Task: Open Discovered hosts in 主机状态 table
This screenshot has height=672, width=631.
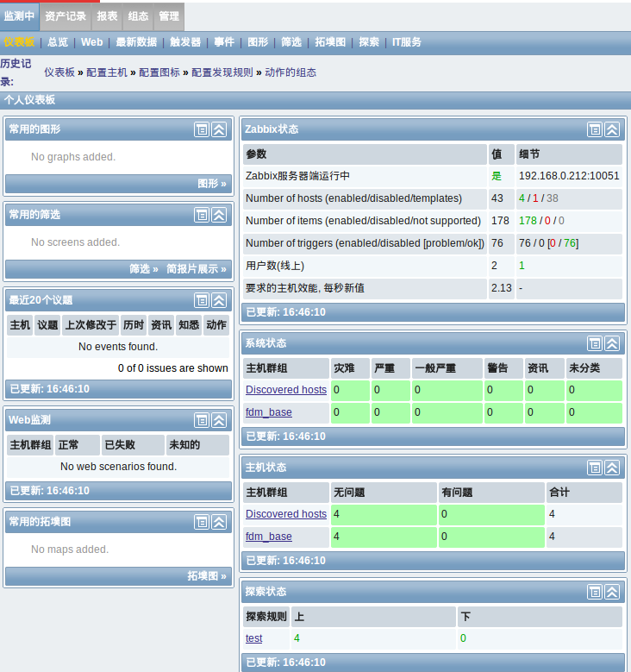Action: point(286,514)
